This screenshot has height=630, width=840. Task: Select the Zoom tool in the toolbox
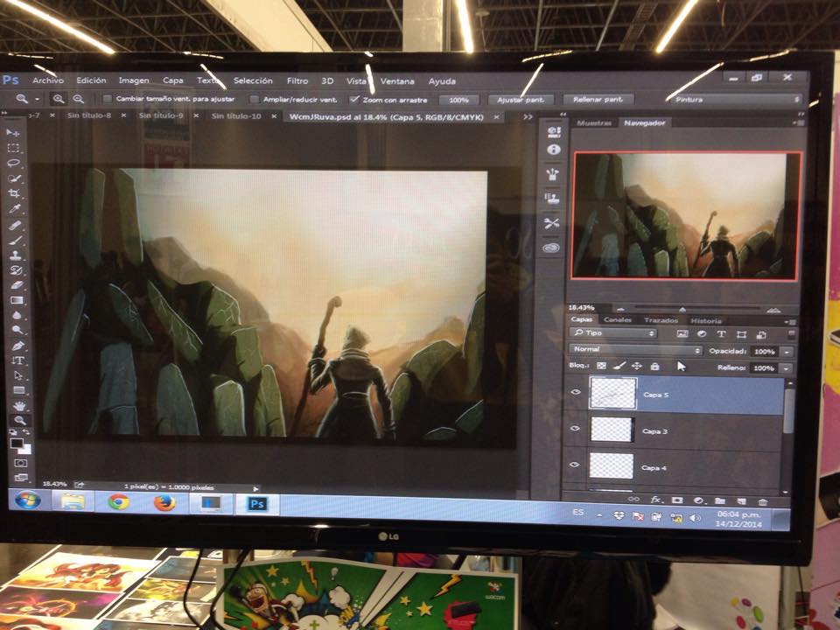pyautogui.click(x=20, y=421)
